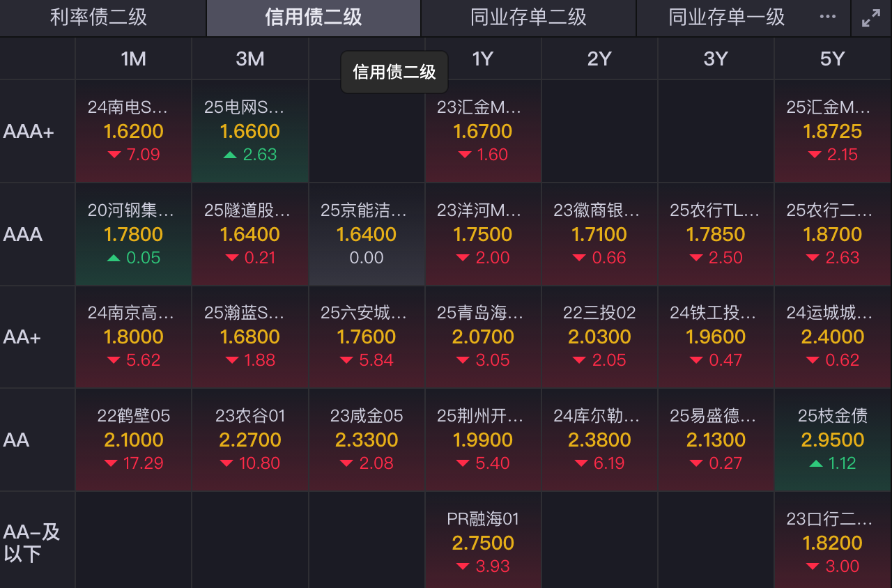Select the 23农谷01 bond cell

[250, 440]
